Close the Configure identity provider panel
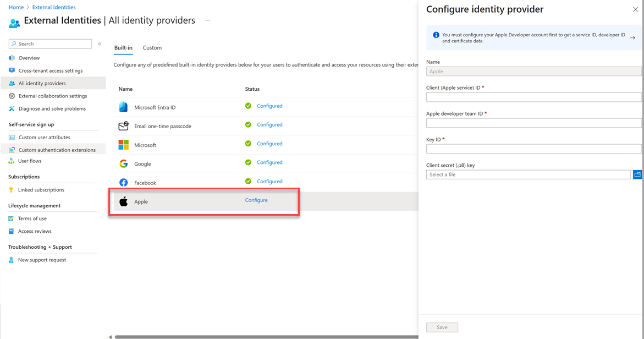Image resolution: width=644 pixels, height=339 pixels. 635,9
